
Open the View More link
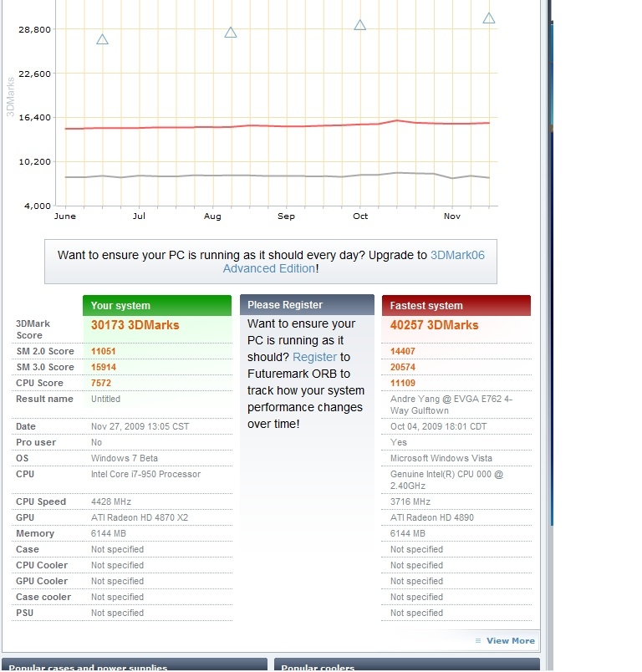511,641
